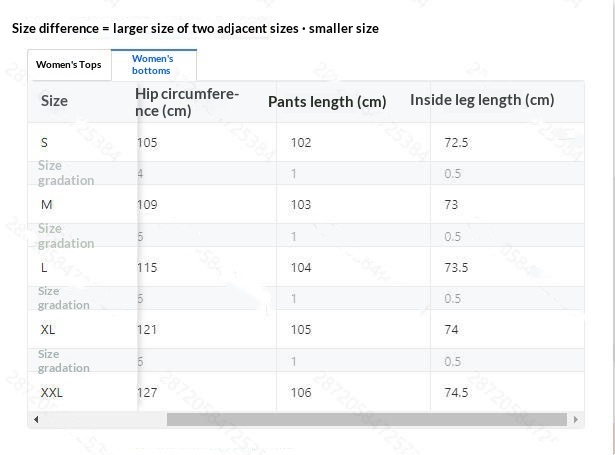Screen dimensions: 615x455
Task: Click the S size row label
Action: [x=44, y=143]
